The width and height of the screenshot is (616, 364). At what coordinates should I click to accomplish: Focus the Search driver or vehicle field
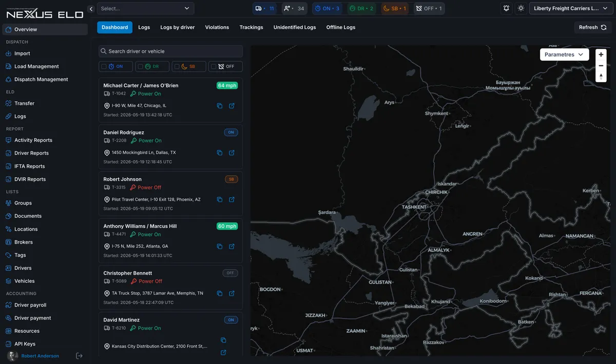[170, 51]
